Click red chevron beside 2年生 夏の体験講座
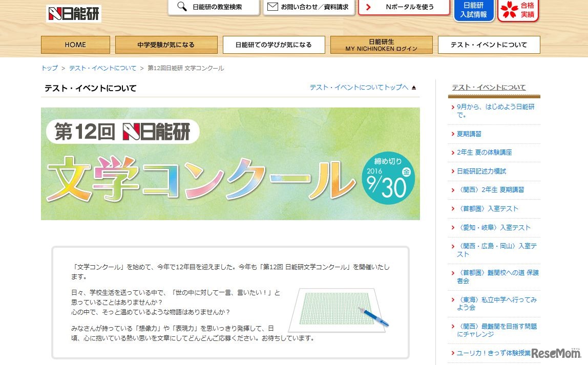The width and height of the screenshot is (588, 365). 453,153
